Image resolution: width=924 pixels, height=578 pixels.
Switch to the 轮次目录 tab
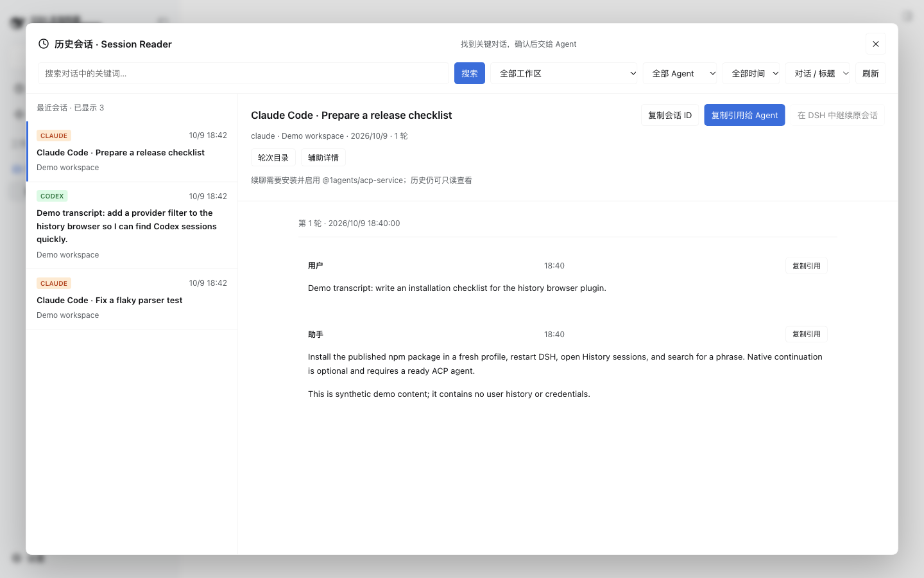273,157
